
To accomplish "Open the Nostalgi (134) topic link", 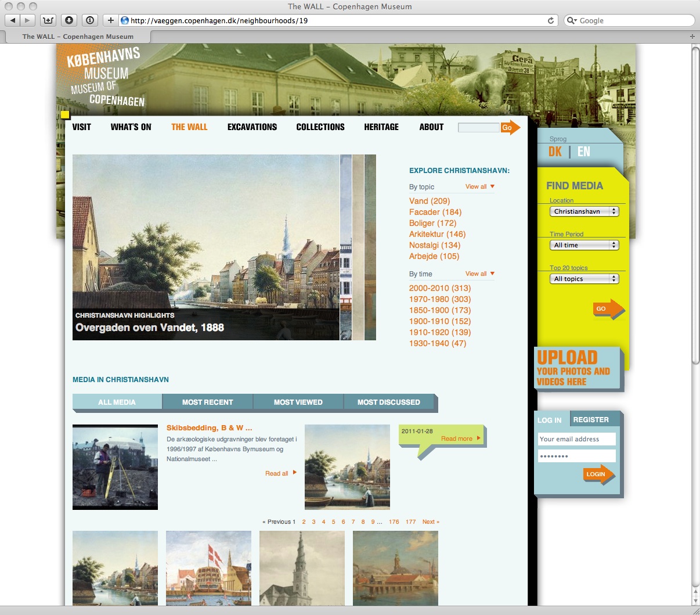I will point(435,245).
